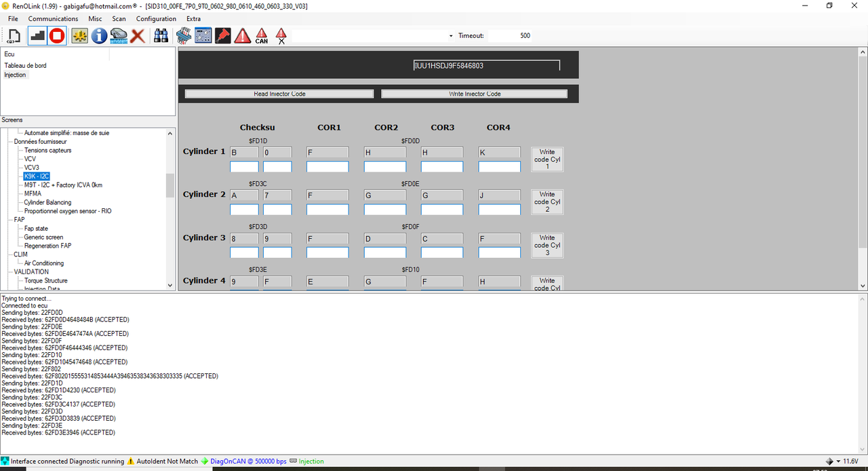Viewport: 868px width, 471px height.
Task: Click log line 'Connected to ecu'
Action: click(24, 305)
